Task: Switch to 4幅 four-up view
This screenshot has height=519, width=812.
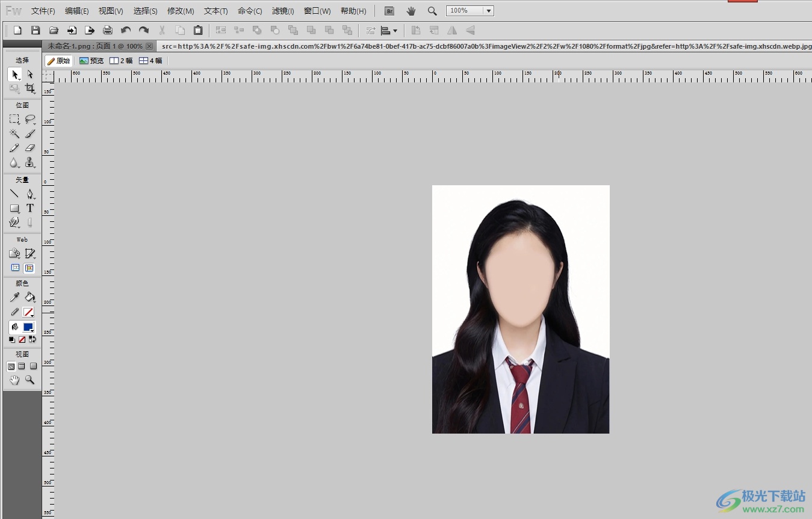Action: point(150,61)
